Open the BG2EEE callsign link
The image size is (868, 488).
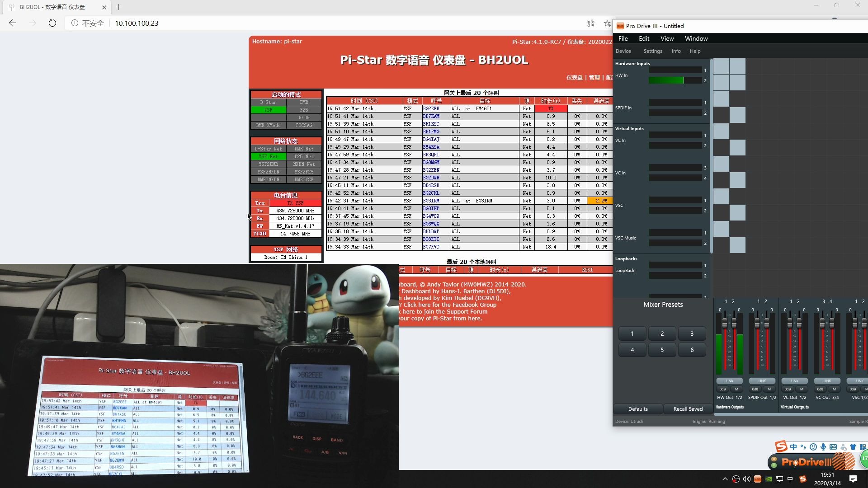pyautogui.click(x=431, y=108)
